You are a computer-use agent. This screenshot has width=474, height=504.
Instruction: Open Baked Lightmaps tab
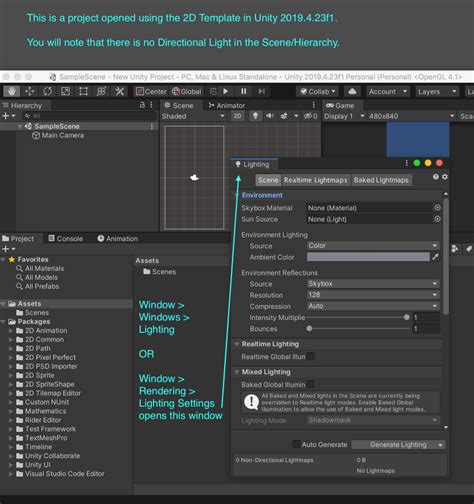tap(381, 180)
